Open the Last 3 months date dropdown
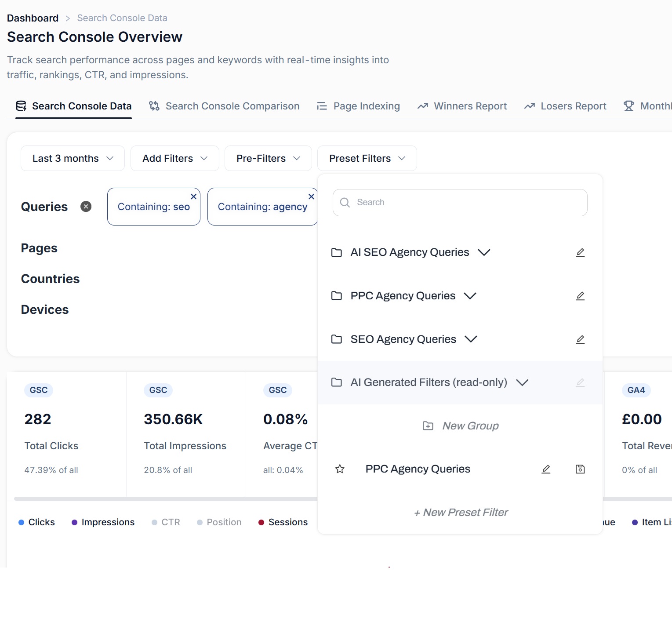Screen dimensions: 672x633 click(73, 158)
